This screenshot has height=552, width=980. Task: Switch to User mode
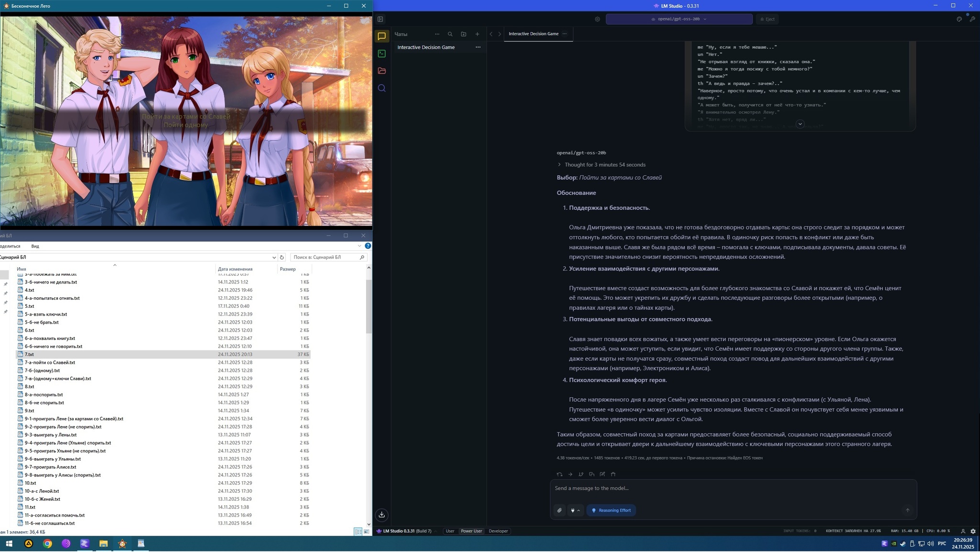(449, 531)
